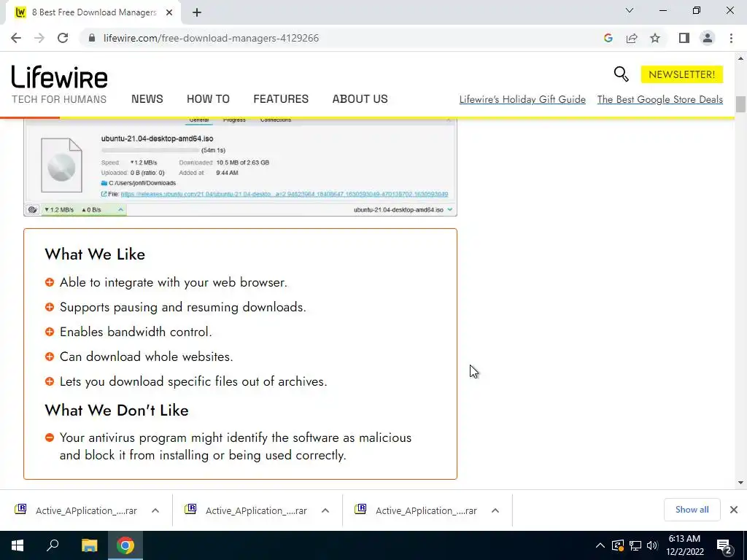Open the taskbar clock and date
Screen dimensions: 747x560
684,545
